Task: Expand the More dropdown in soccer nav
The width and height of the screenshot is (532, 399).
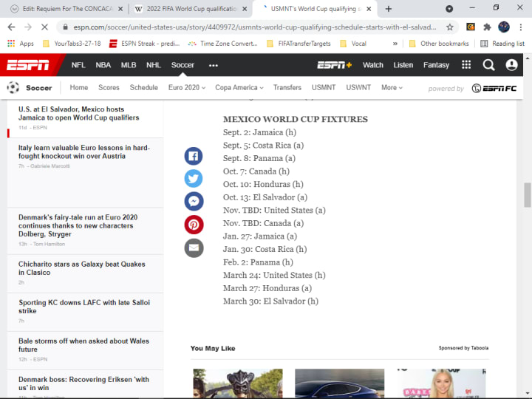Action: (x=392, y=87)
